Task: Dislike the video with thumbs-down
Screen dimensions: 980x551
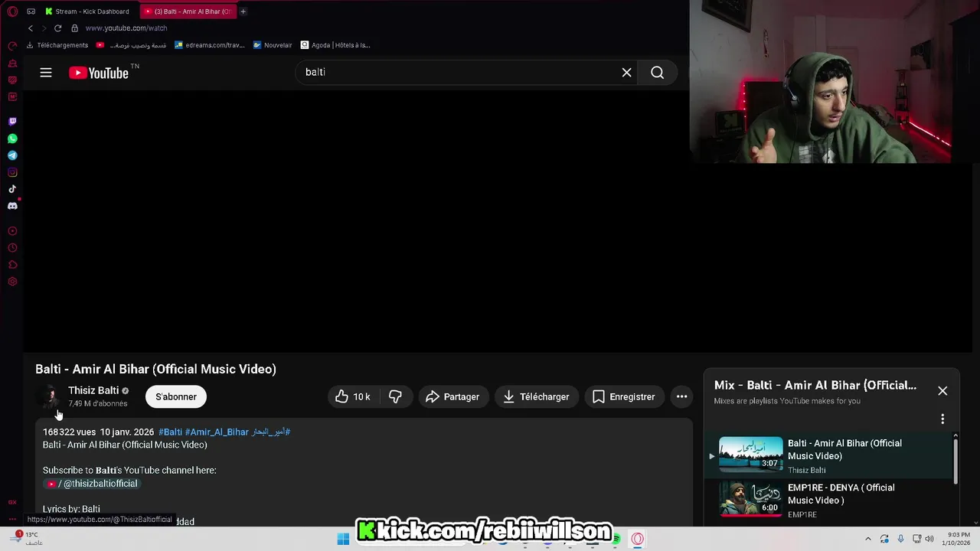Action: (x=395, y=396)
